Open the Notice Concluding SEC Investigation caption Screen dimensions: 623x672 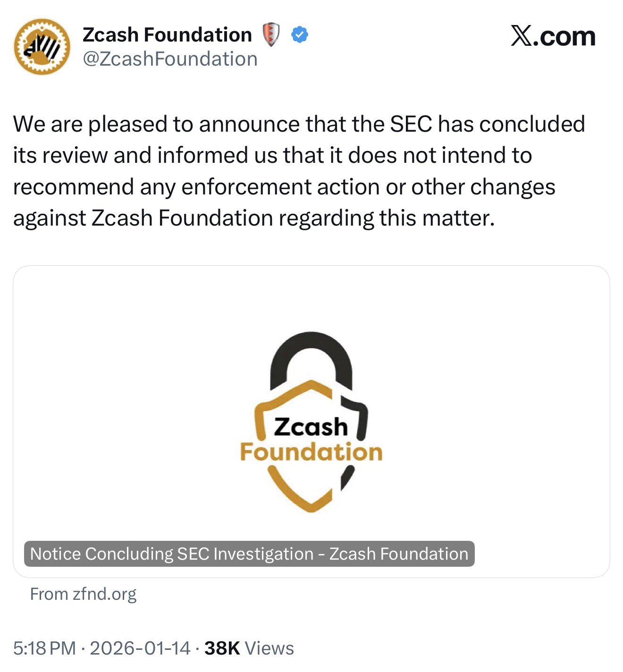(x=249, y=554)
